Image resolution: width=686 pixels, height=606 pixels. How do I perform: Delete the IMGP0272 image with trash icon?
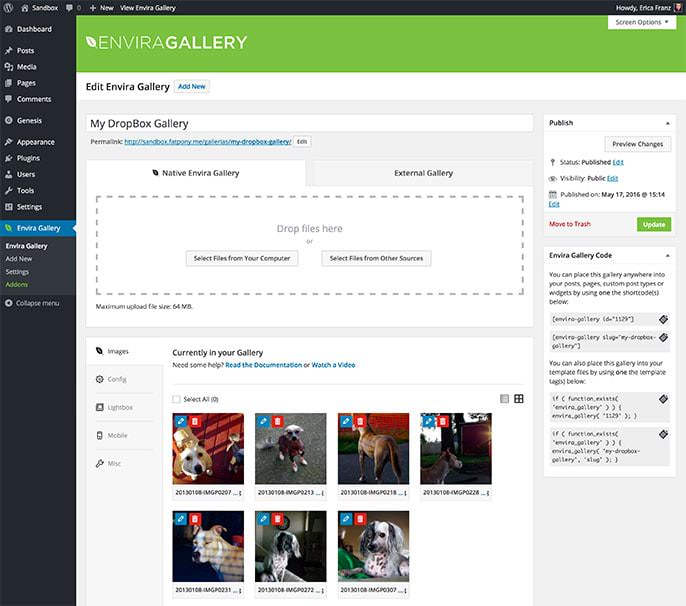pos(277,518)
